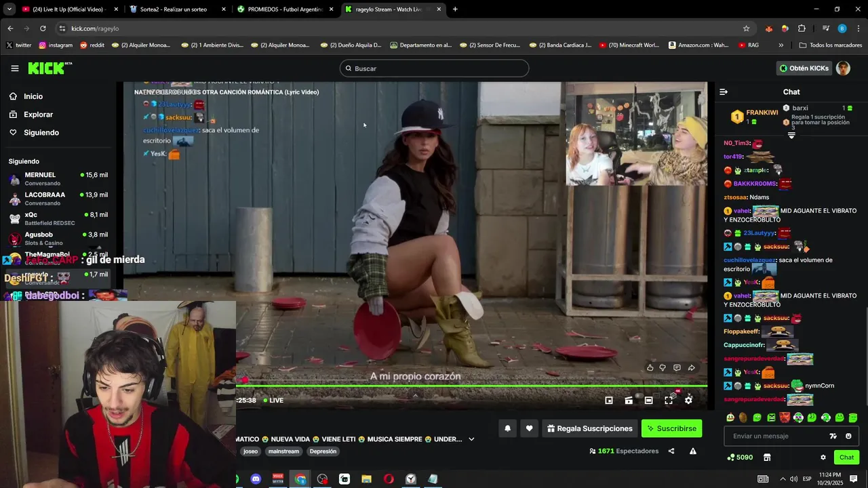Open the emoji picker in message box
The image size is (868, 488).
coord(848,436)
